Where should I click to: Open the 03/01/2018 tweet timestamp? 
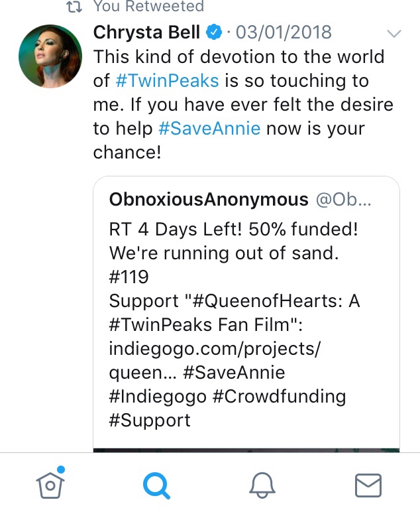pyautogui.click(x=284, y=32)
